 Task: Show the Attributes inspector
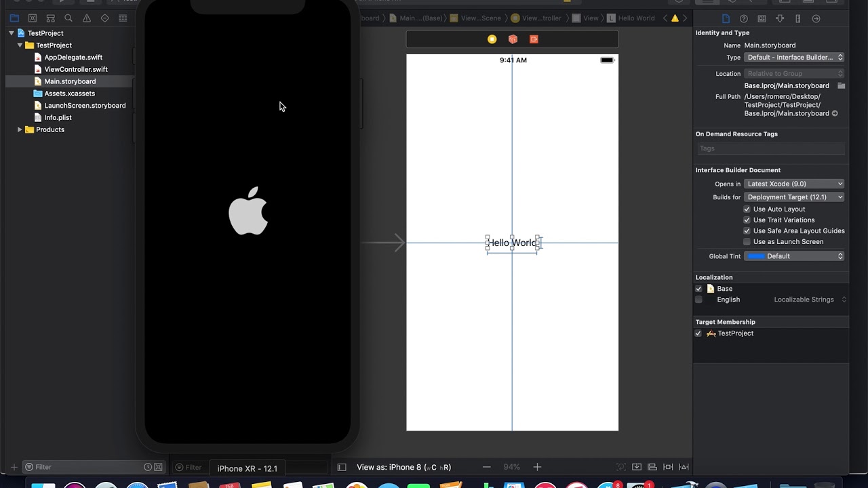(x=780, y=18)
